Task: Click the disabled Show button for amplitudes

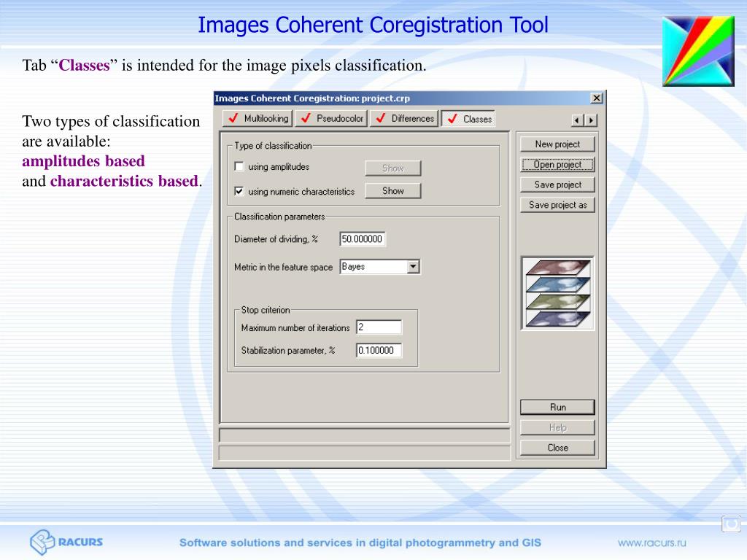Action: coord(393,168)
